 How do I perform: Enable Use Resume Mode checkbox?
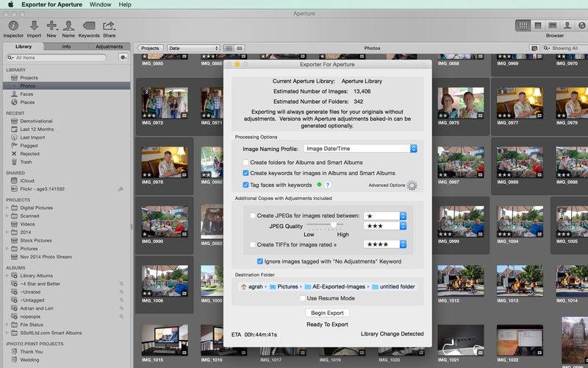tap(302, 298)
